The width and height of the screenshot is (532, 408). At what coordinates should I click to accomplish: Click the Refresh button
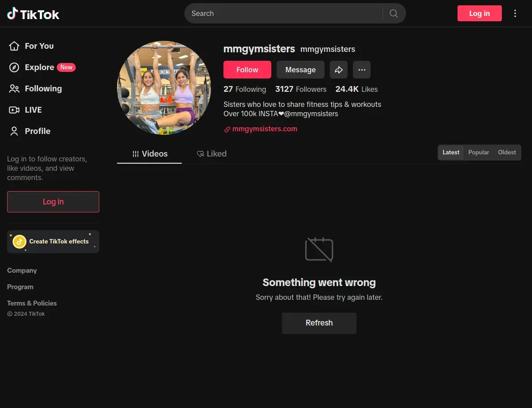pyautogui.click(x=319, y=323)
